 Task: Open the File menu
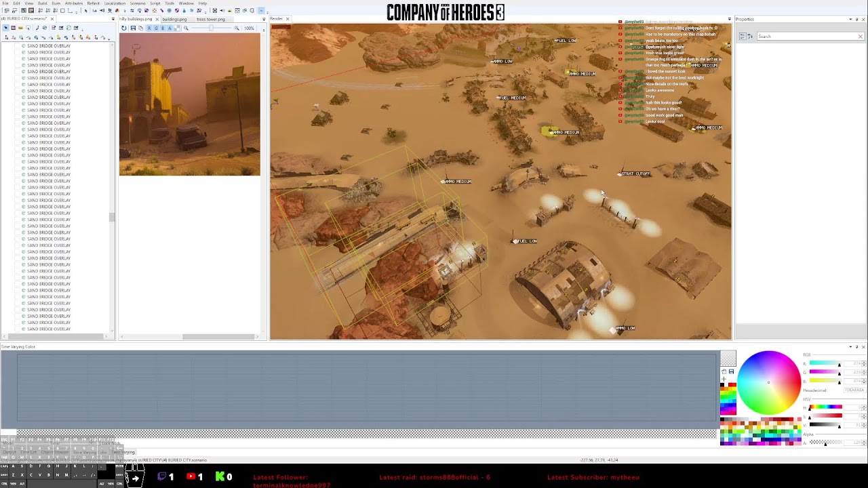pos(5,3)
